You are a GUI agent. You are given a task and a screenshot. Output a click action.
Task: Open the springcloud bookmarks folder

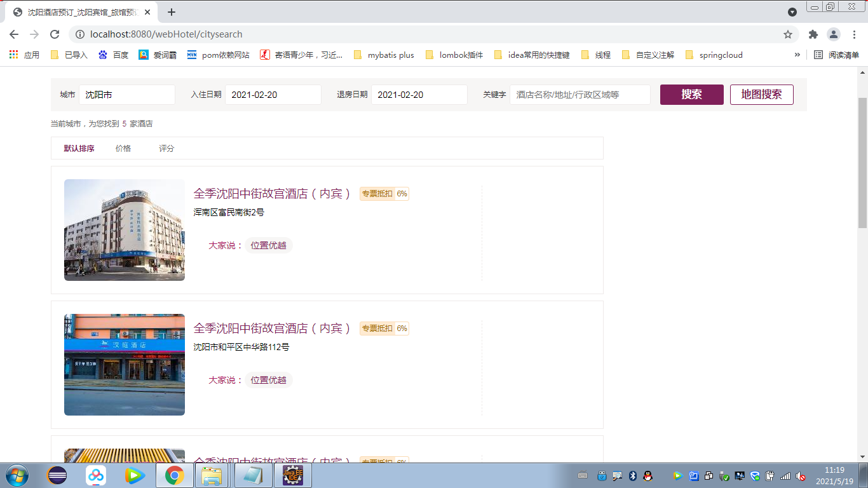(714, 55)
